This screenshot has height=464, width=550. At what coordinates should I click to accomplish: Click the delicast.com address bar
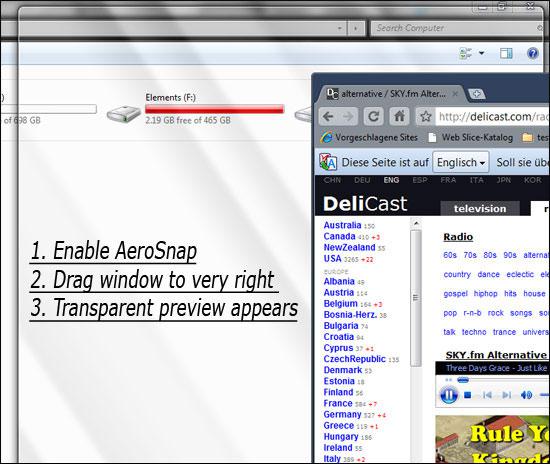click(x=492, y=116)
